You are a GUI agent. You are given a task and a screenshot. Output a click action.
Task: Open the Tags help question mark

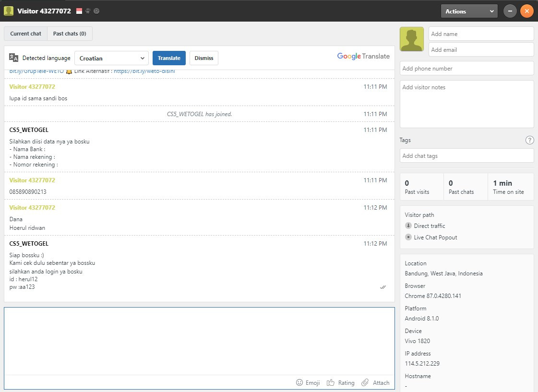point(529,140)
